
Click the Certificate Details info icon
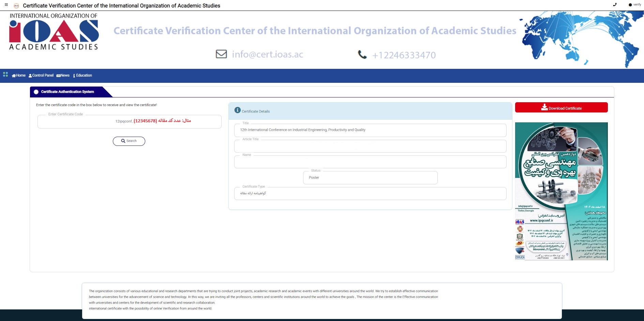(238, 110)
